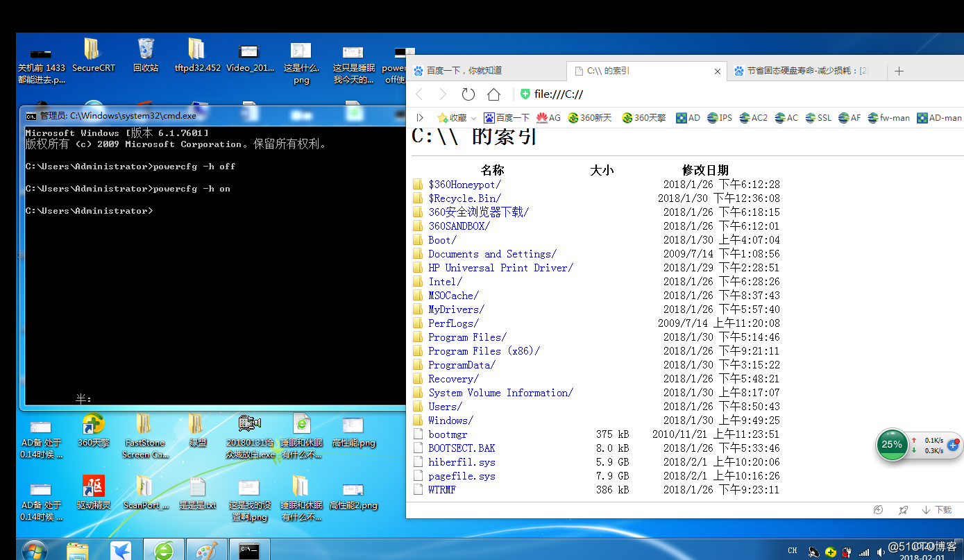The image size is (964, 560).
Task: Open the 360新天 bookmark
Action: click(590, 117)
